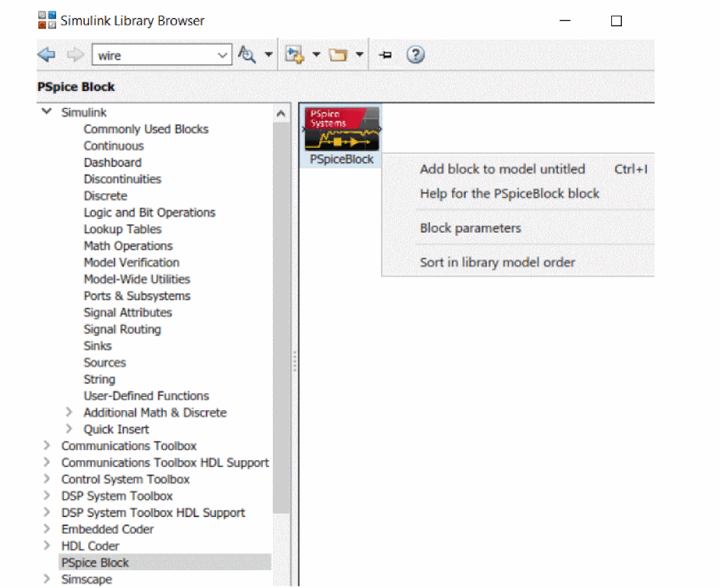The width and height of the screenshot is (720, 588).
Task: Minimize the Library Browser window
Action: click(565, 21)
